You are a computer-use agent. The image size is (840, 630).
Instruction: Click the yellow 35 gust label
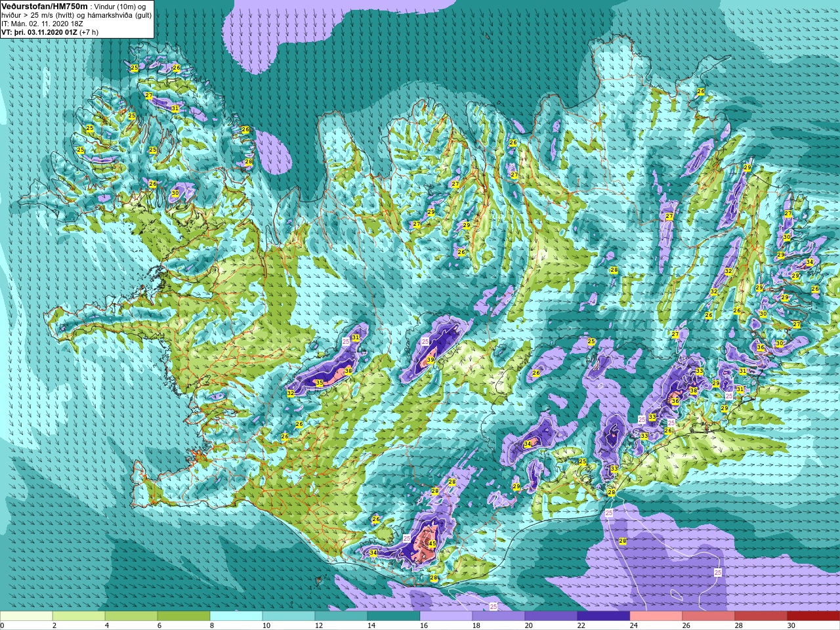(x=320, y=383)
